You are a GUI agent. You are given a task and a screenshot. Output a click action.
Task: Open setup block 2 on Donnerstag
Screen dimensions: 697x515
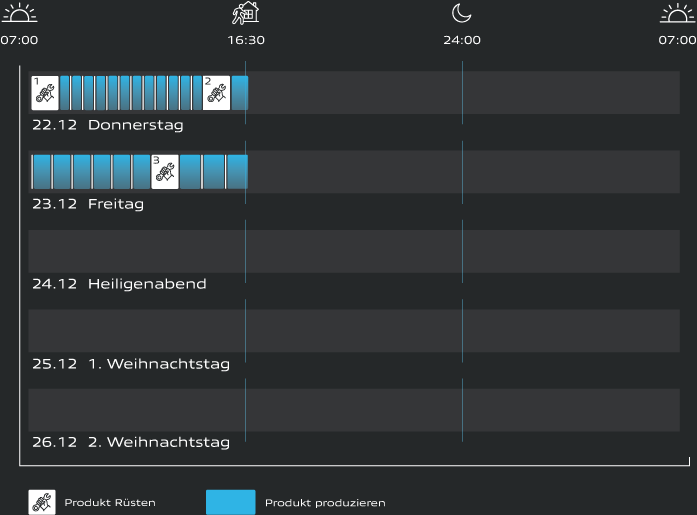tap(216, 92)
